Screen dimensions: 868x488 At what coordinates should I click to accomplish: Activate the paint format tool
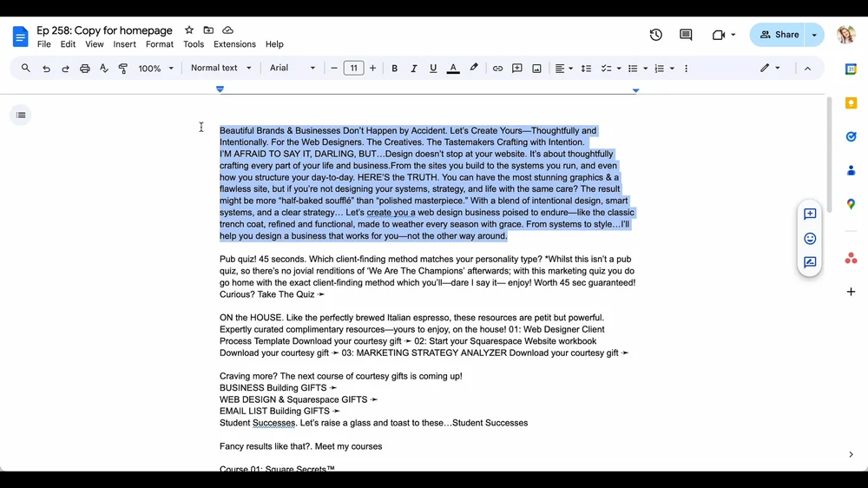click(x=123, y=68)
